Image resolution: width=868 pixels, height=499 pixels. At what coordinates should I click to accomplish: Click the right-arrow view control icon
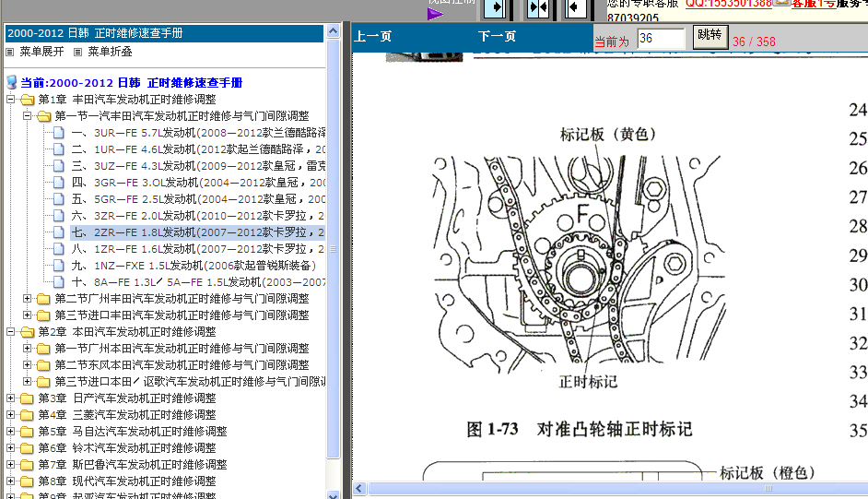496,7
